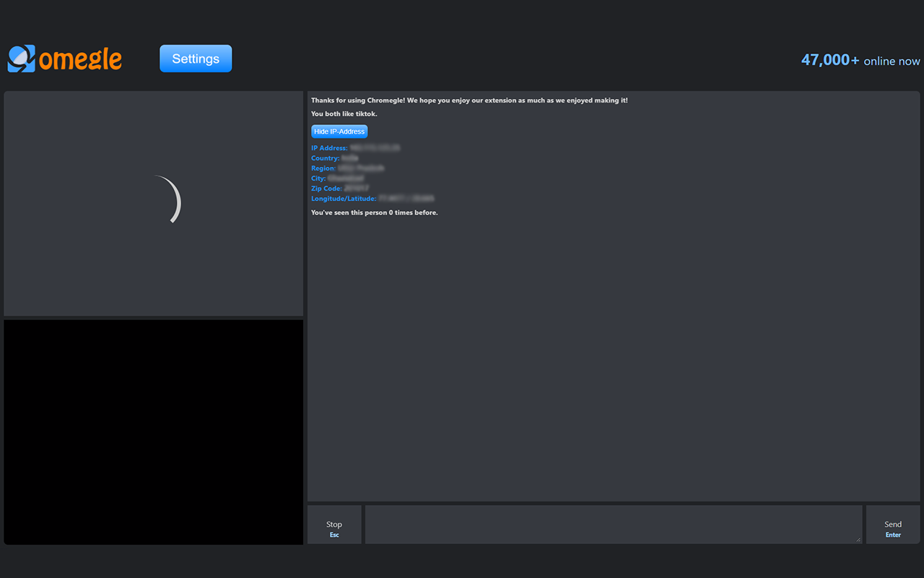924x578 pixels.
Task: Grab the text box resize handle
Action: [x=858, y=540]
